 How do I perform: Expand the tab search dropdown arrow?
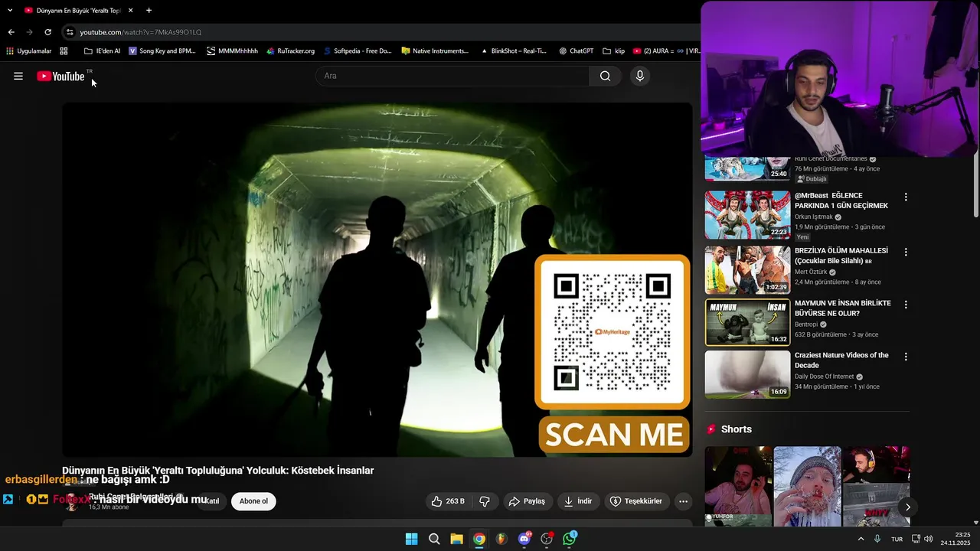(10, 11)
